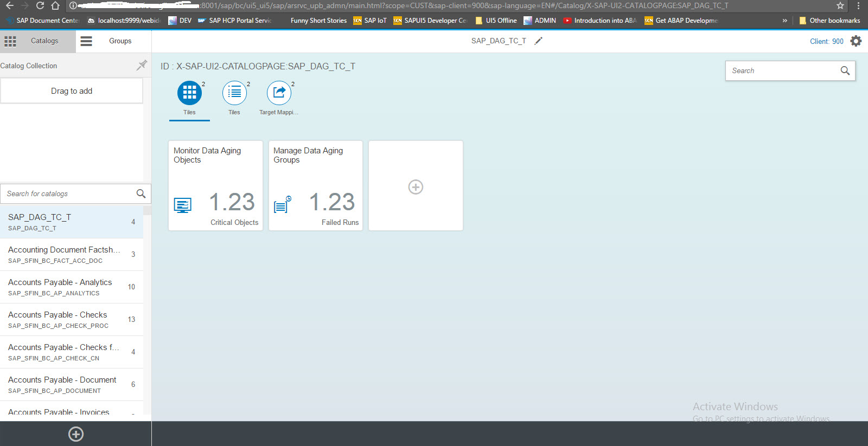The image size is (868, 446).
Task: Open ADMIN bookmark
Action: [x=540, y=21]
